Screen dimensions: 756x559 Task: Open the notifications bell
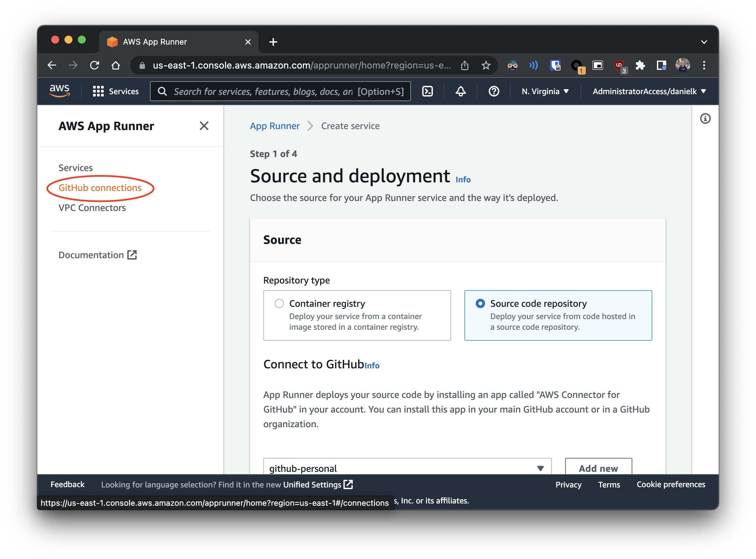click(460, 92)
